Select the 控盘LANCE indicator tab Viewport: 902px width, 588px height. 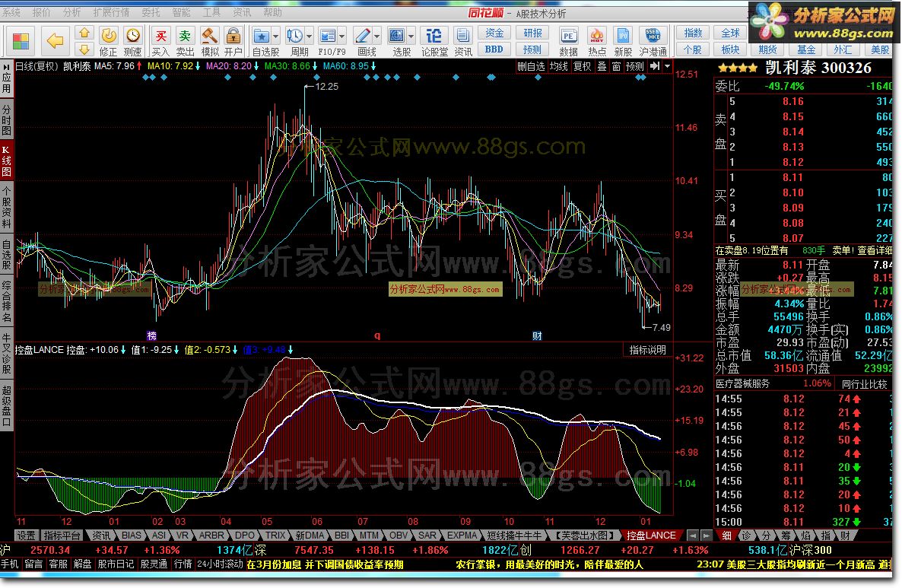(x=651, y=536)
